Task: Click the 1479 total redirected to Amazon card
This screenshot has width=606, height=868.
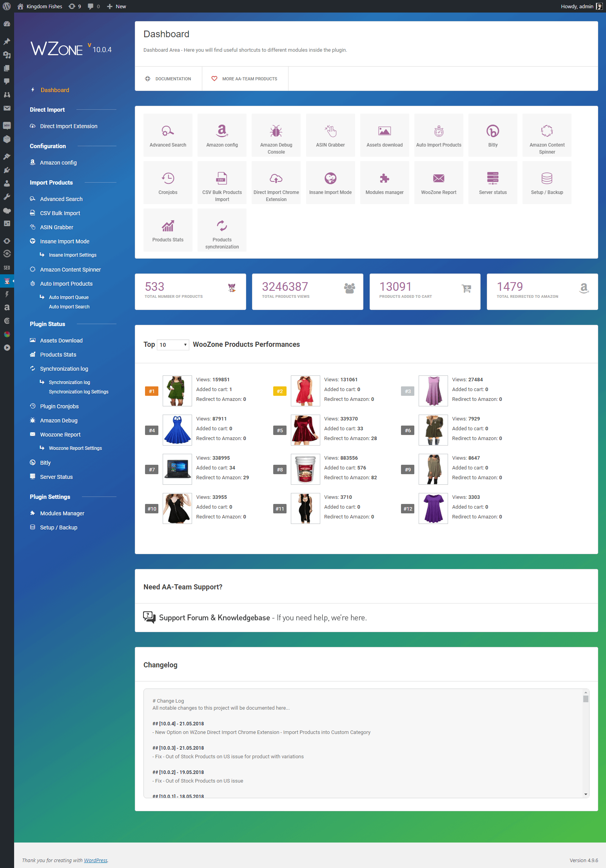Action: click(542, 292)
